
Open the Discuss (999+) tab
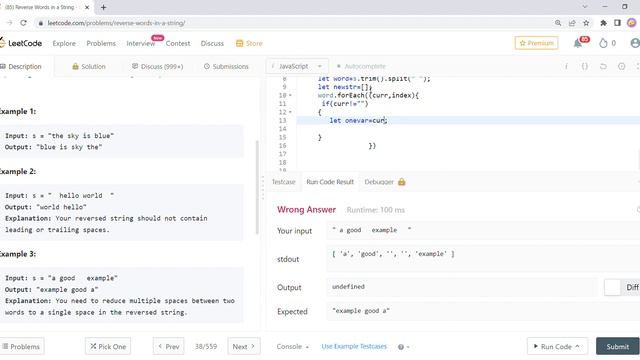point(158,66)
